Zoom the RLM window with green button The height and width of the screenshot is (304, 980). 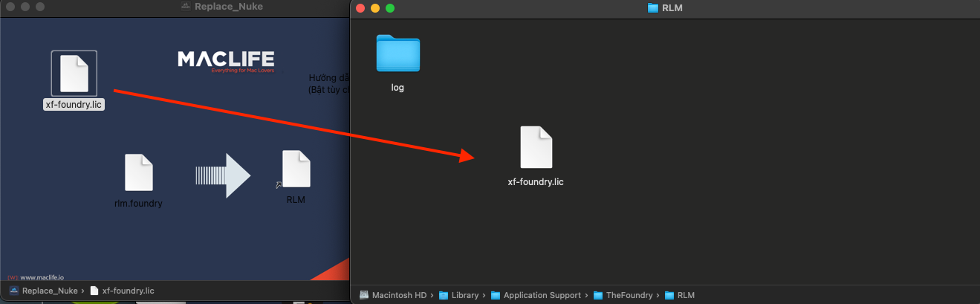390,8
